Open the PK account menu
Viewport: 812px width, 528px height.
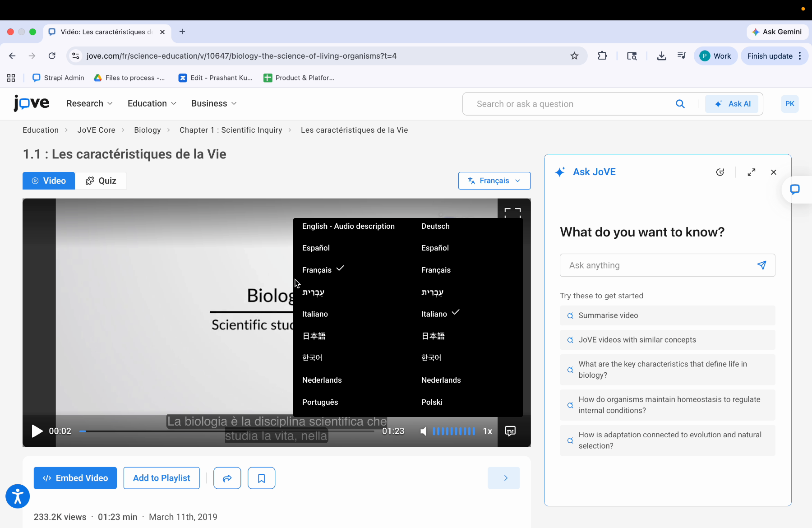(789, 104)
